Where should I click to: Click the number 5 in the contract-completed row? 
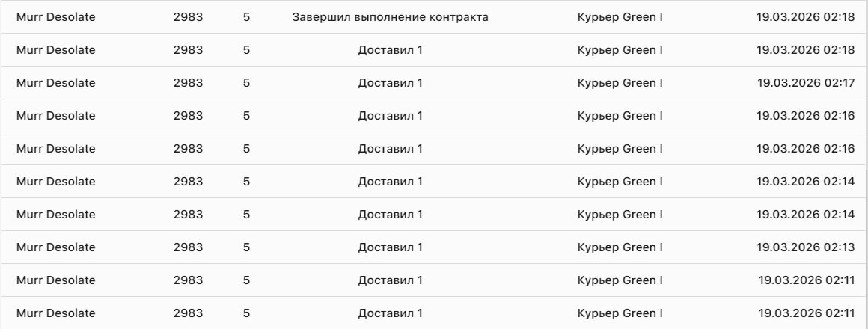coord(246,17)
